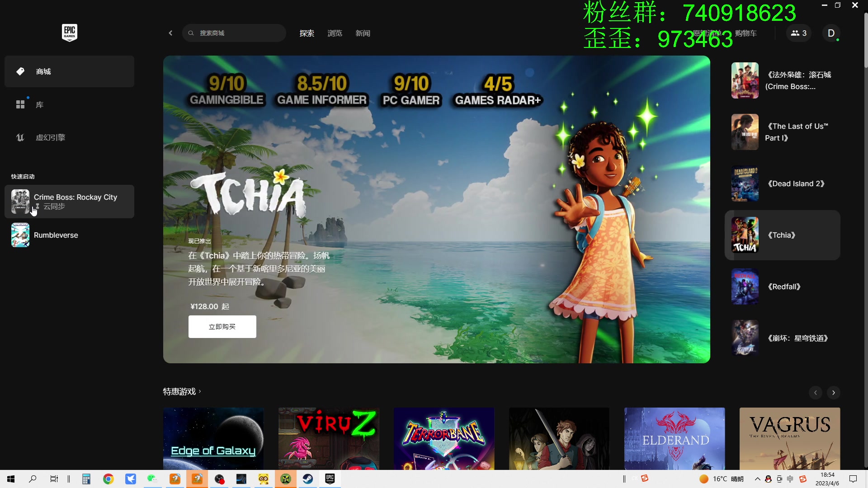
Task: Toggle the 中 input mode indicator
Action: [790, 479]
